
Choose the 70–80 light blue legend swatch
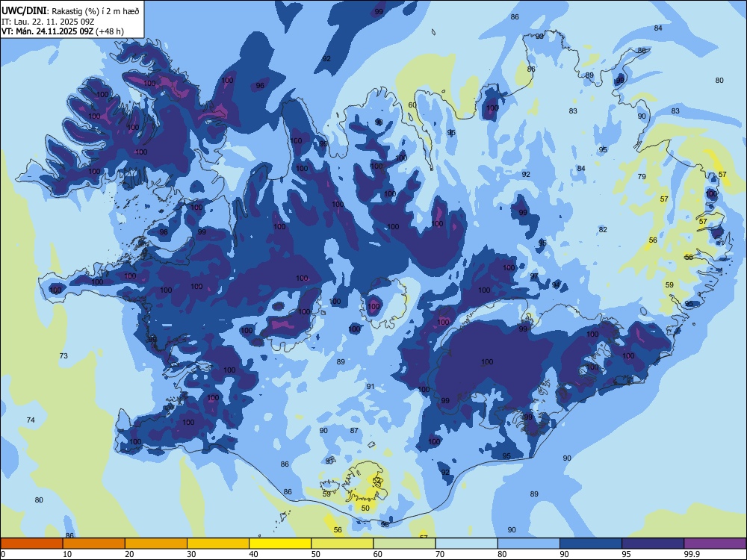pyautogui.click(x=466, y=544)
